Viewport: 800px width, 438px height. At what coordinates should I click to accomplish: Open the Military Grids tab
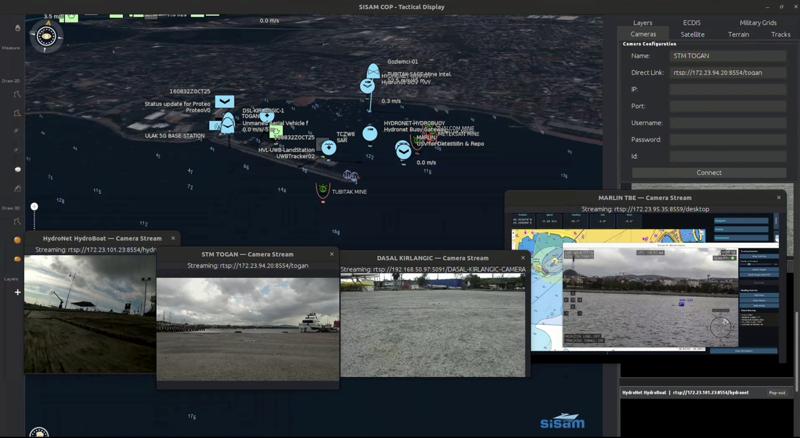757,22
